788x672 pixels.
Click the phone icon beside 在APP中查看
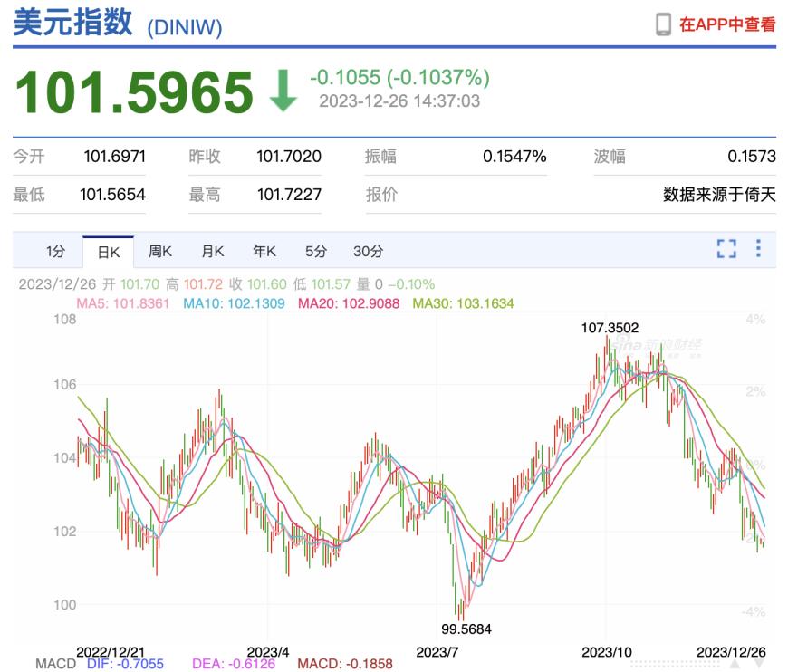click(663, 24)
